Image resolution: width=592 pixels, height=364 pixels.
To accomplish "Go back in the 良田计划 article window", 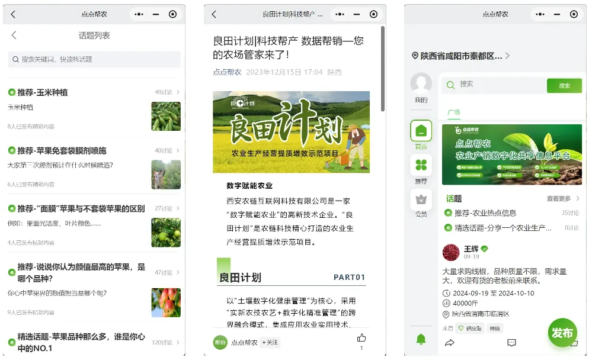I will [x=214, y=14].
